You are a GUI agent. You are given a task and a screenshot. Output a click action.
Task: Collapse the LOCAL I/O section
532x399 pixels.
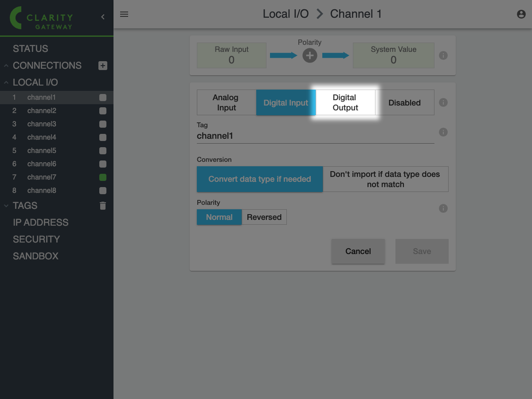(x=6, y=82)
